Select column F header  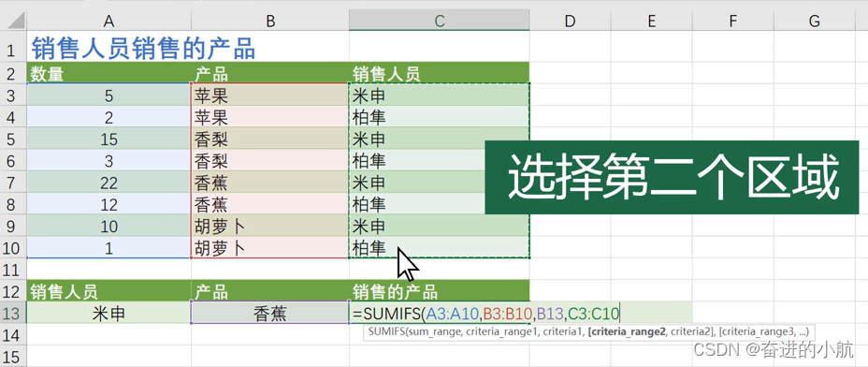click(x=733, y=21)
